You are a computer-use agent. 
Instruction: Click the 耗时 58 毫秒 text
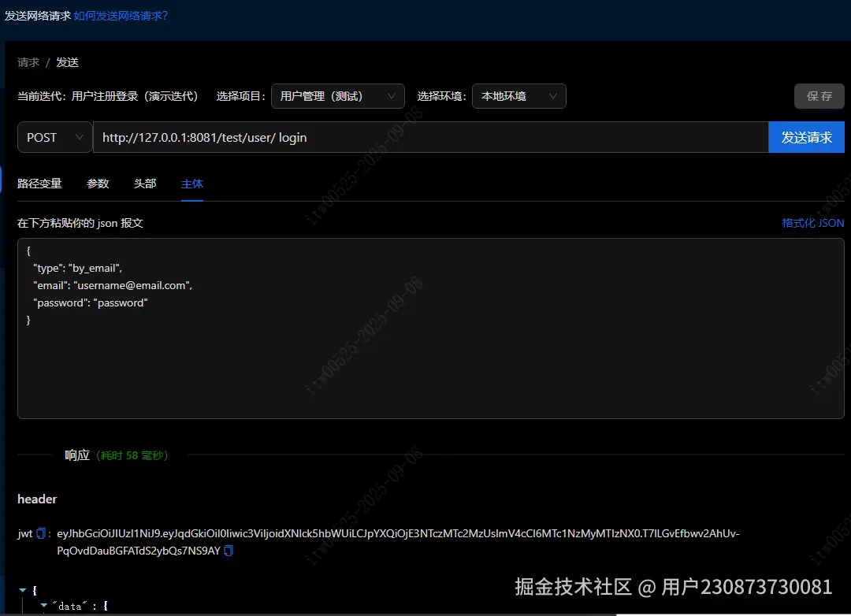(132, 455)
